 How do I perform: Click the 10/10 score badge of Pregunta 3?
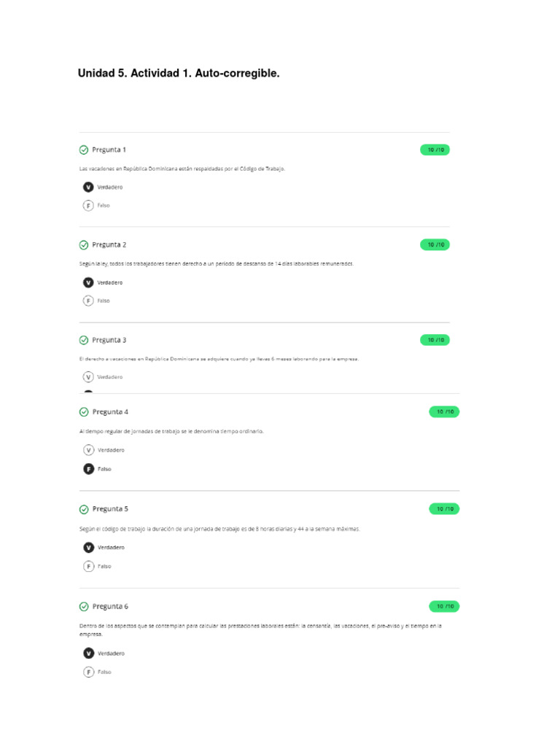(x=435, y=340)
